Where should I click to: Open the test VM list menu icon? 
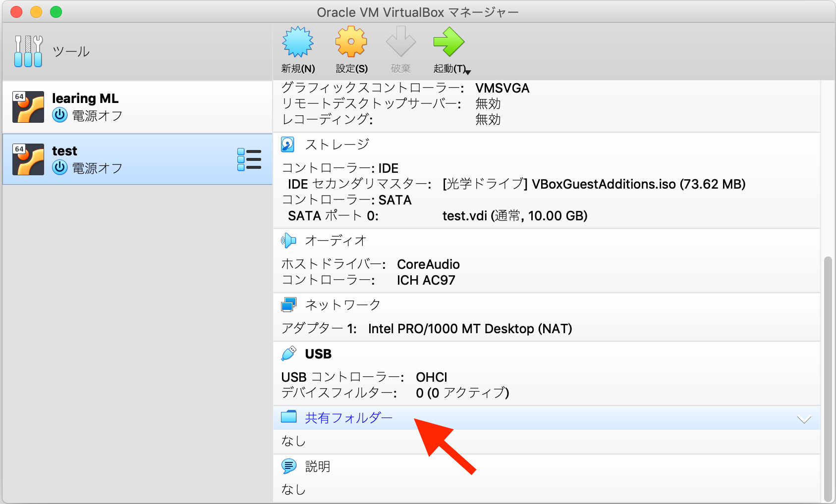coord(249,159)
